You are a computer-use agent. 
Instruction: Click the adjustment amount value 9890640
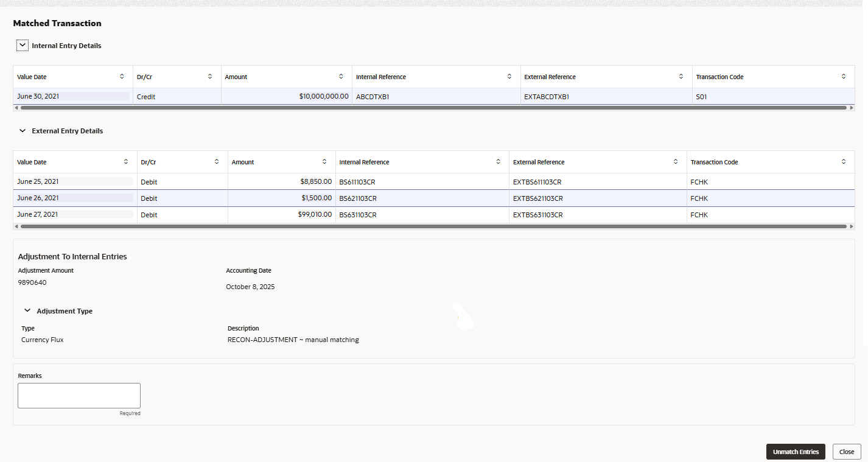pos(32,282)
